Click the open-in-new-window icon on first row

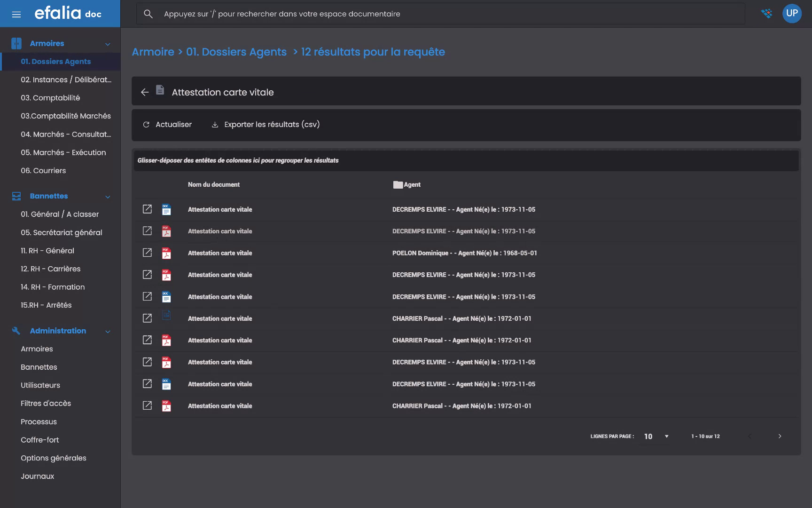click(147, 209)
